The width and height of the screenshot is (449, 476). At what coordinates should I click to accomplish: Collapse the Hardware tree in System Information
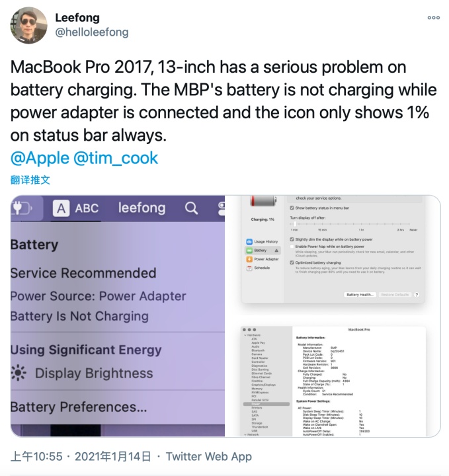point(245,335)
